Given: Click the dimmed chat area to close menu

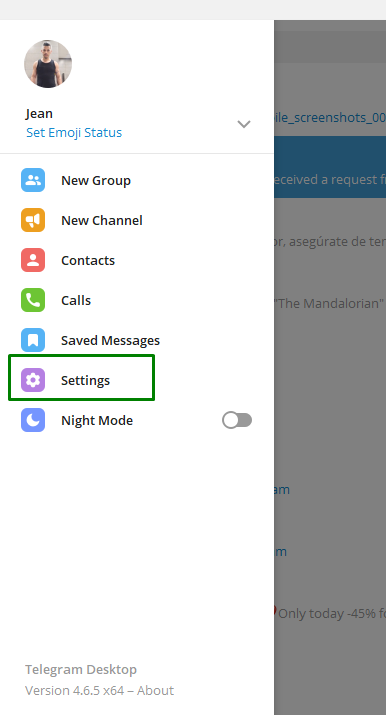Looking at the screenshot, I should [330, 410].
